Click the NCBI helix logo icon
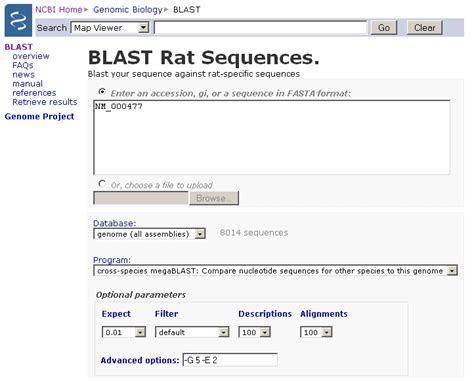Screen dimensions: 474x381 click(18, 20)
